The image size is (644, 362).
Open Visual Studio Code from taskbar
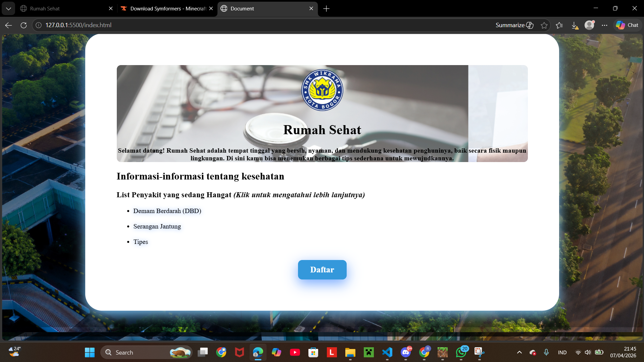tap(387, 352)
